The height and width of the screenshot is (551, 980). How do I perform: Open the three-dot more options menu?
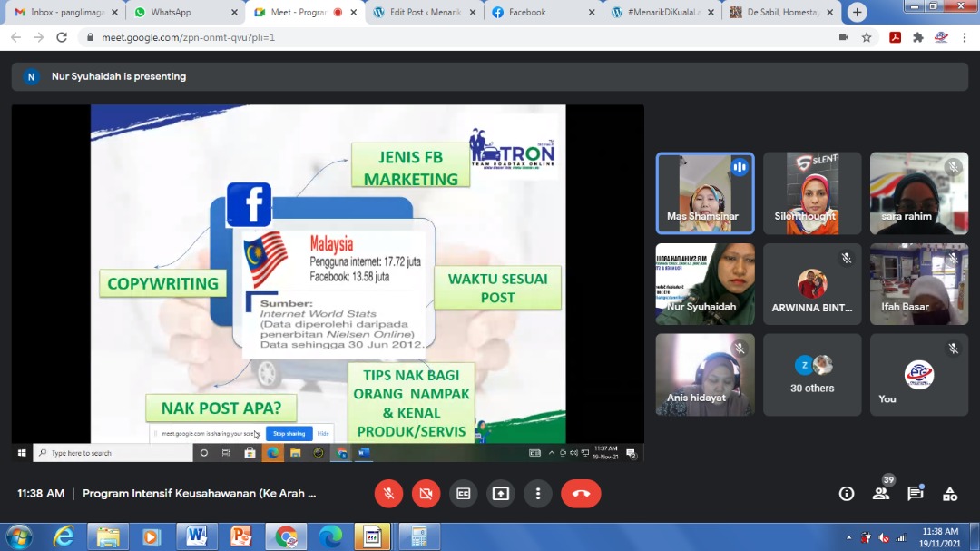538,494
